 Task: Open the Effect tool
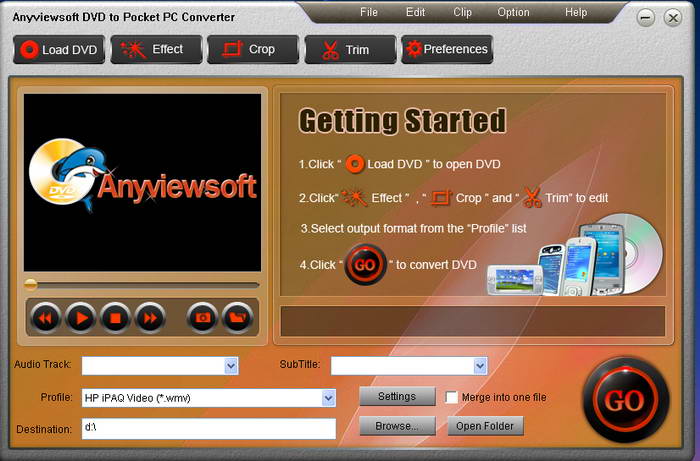156,50
